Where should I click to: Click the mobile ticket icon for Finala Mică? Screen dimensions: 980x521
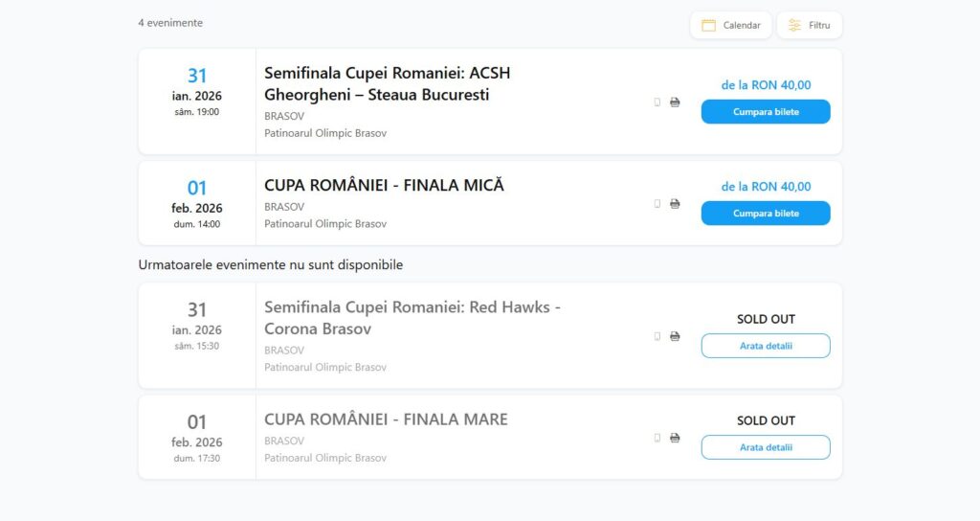click(x=657, y=204)
